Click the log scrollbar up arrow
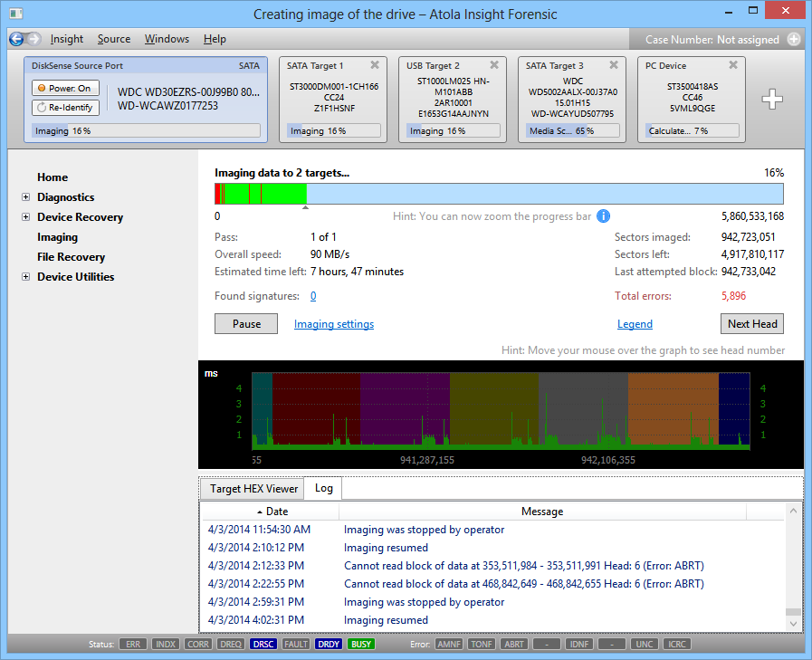The height and width of the screenshot is (660, 812). [793, 511]
